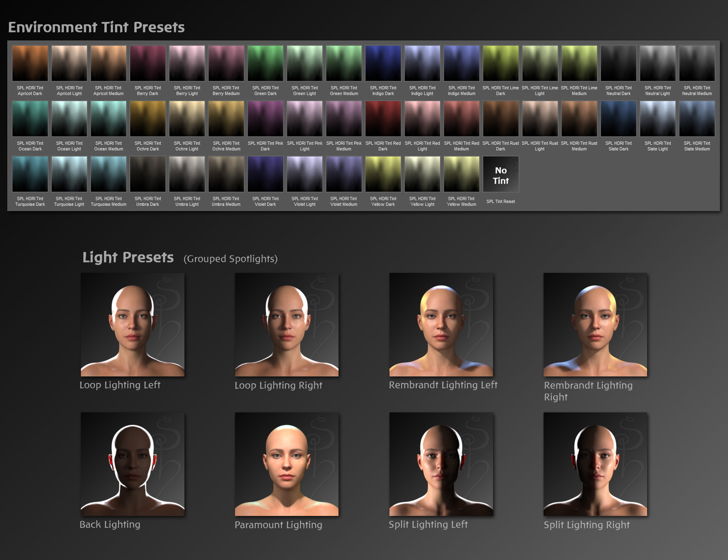The height and width of the screenshot is (560, 728).
Task: Select the Neutral Dark tint preset
Action: coord(618,63)
